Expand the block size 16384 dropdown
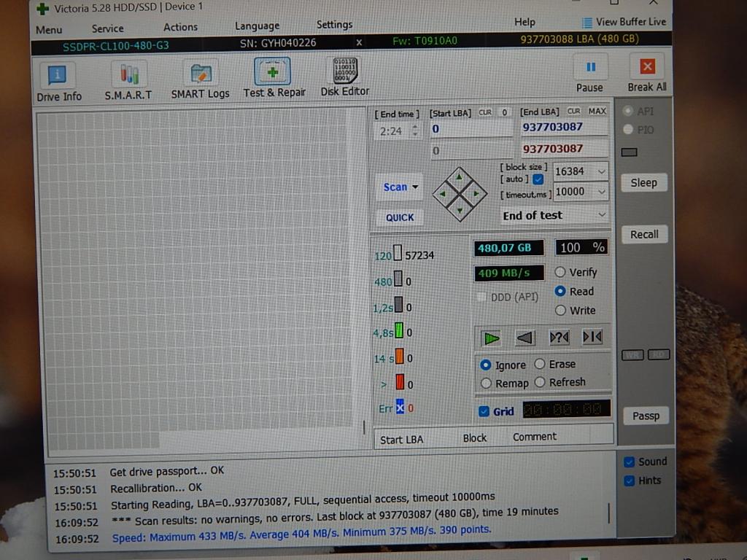Screen dimensions: 747x560 tap(601, 172)
